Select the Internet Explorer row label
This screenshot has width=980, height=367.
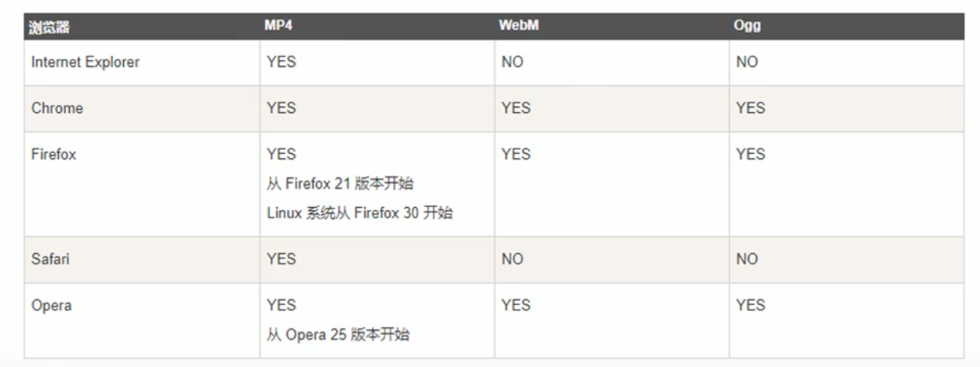tap(86, 62)
